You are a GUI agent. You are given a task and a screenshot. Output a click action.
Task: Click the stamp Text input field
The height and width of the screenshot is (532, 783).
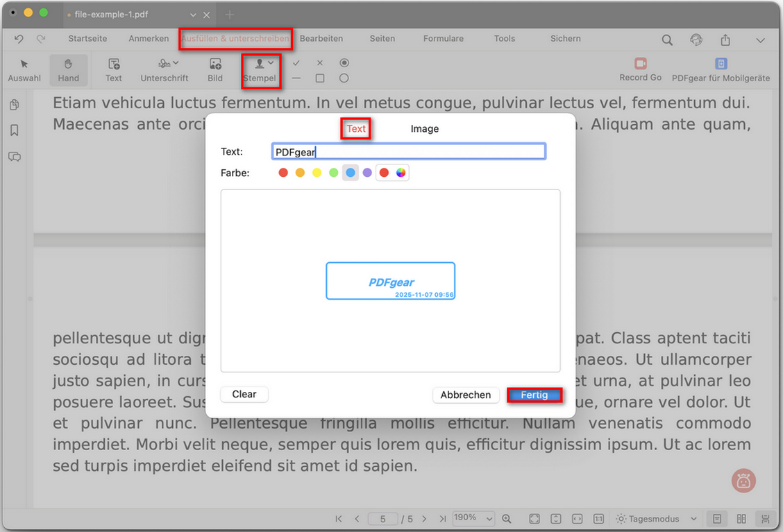(408, 152)
